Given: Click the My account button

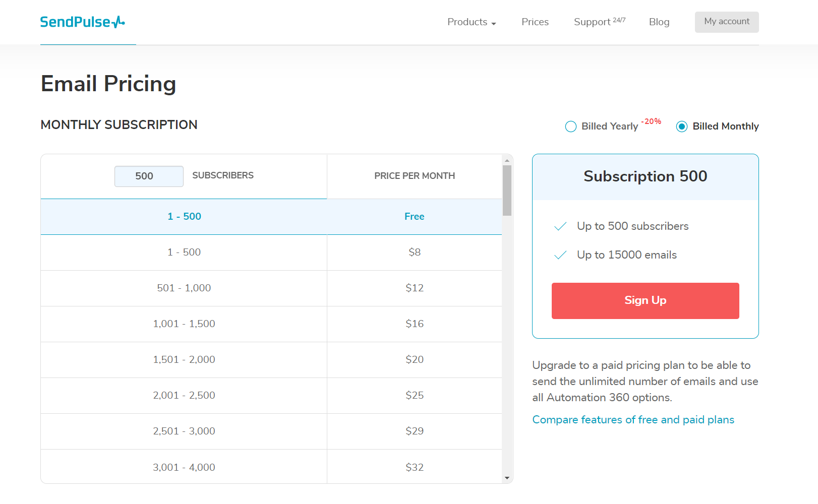Looking at the screenshot, I should (726, 22).
